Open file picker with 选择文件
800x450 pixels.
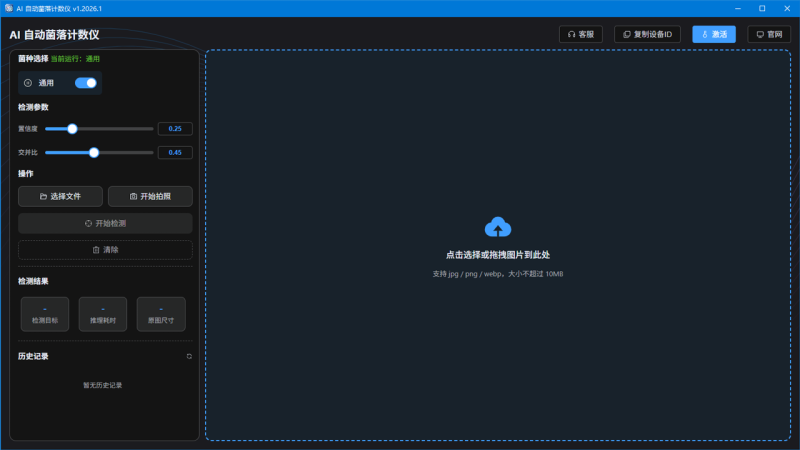[60, 196]
